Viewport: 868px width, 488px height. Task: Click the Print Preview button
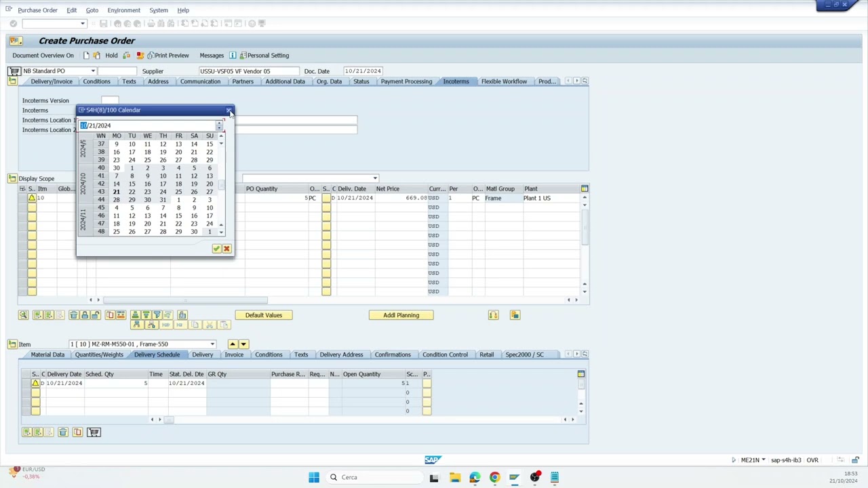coord(167,56)
